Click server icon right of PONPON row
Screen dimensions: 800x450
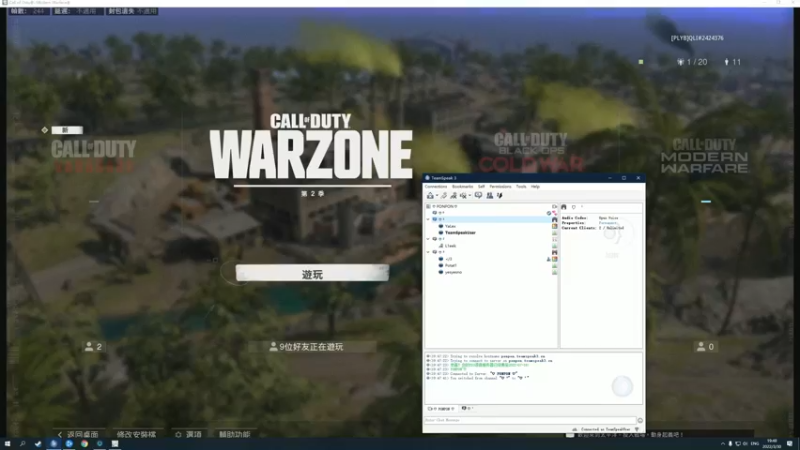click(x=555, y=207)
